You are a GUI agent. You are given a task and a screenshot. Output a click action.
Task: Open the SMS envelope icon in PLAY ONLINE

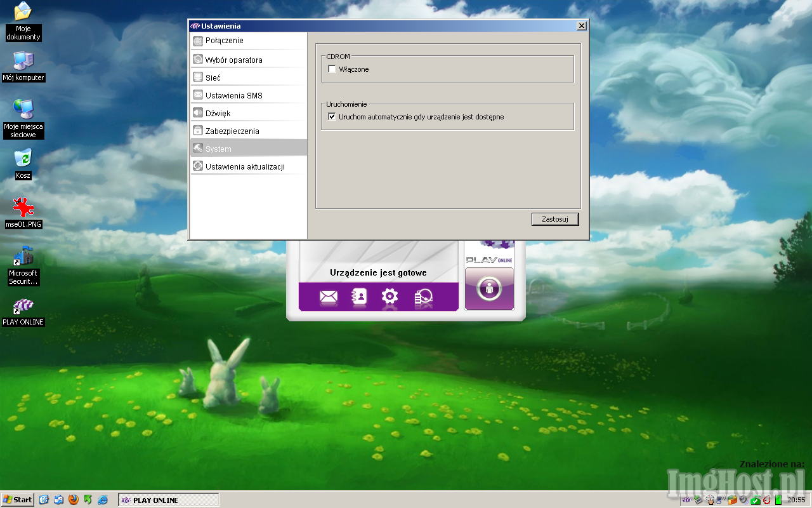point(328,297)
